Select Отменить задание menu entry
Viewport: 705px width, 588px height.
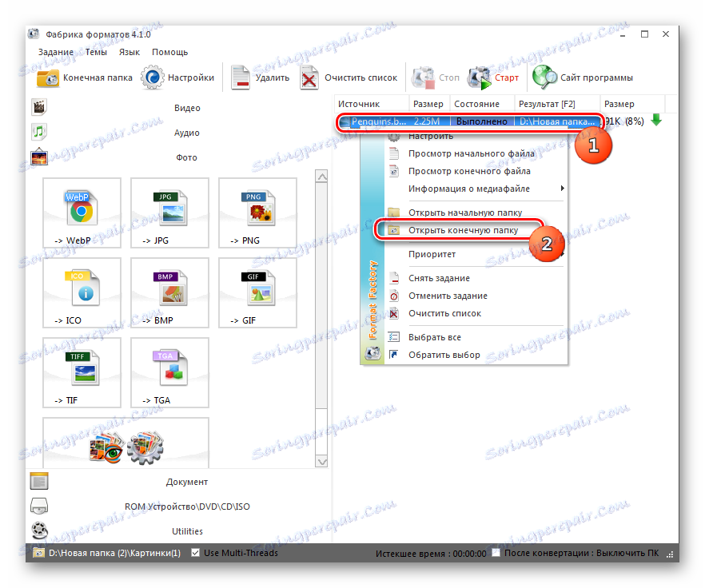point(476,296)
